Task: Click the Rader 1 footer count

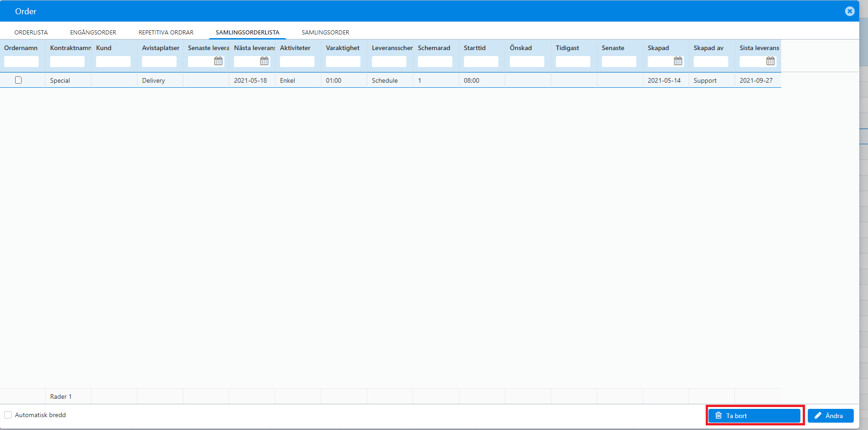Action: pyautogui.click(x=61, y=396)
